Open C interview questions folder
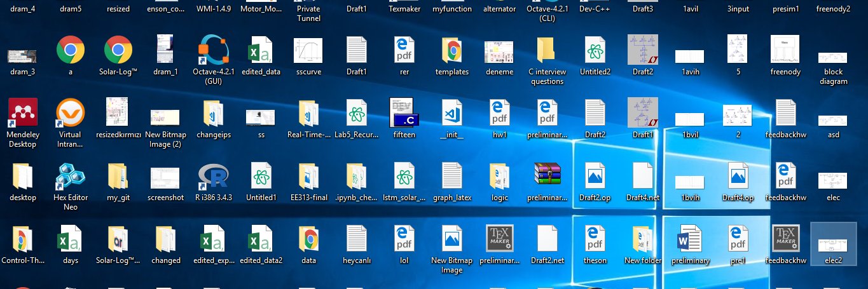868x289 pixels. (x=548, y=51)
